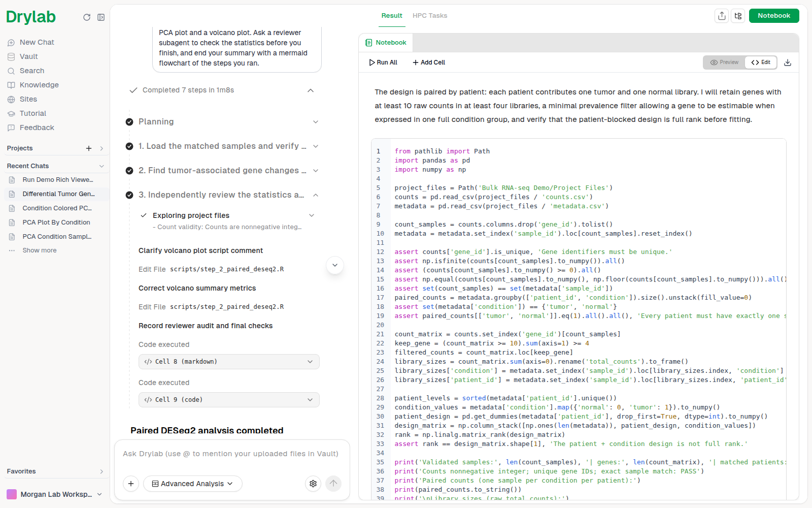The width and height of the screenshot is (812, 508).
Task: Open the Advanced Analysis dropdown
Action: (193, 484)
